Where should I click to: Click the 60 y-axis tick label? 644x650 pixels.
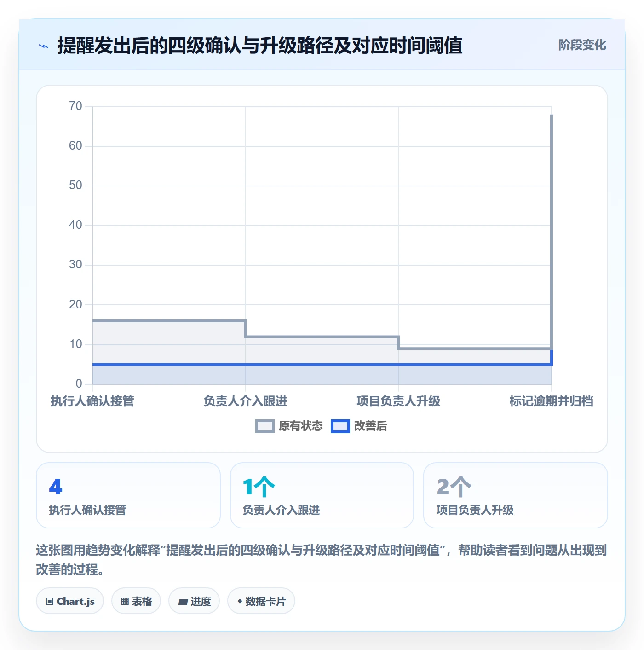coord(75,146)
